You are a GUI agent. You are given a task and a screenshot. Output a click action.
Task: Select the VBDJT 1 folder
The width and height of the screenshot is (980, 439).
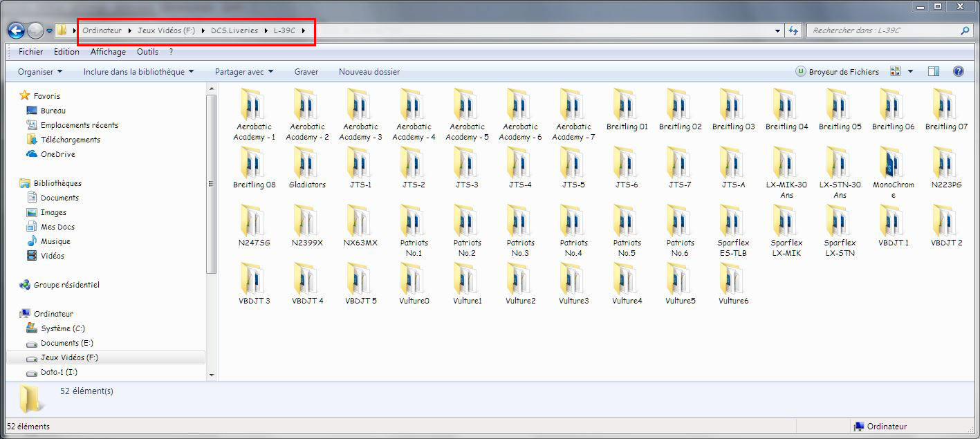(893, 225)
